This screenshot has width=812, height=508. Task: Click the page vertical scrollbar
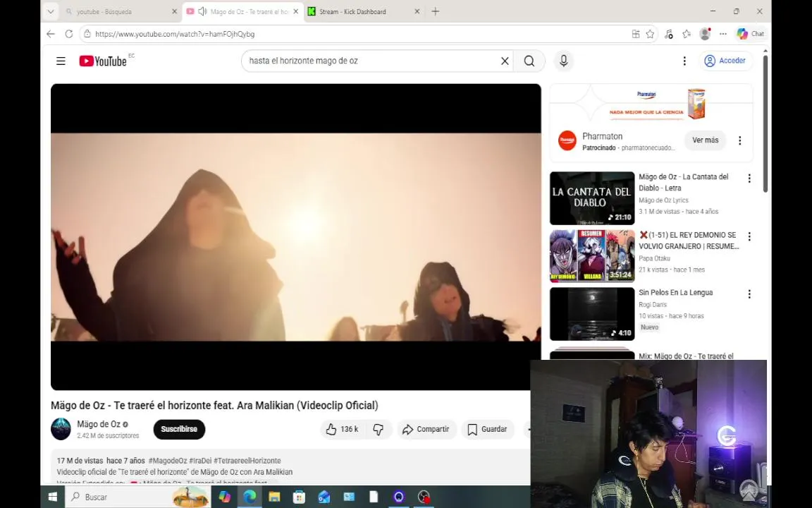765,124
